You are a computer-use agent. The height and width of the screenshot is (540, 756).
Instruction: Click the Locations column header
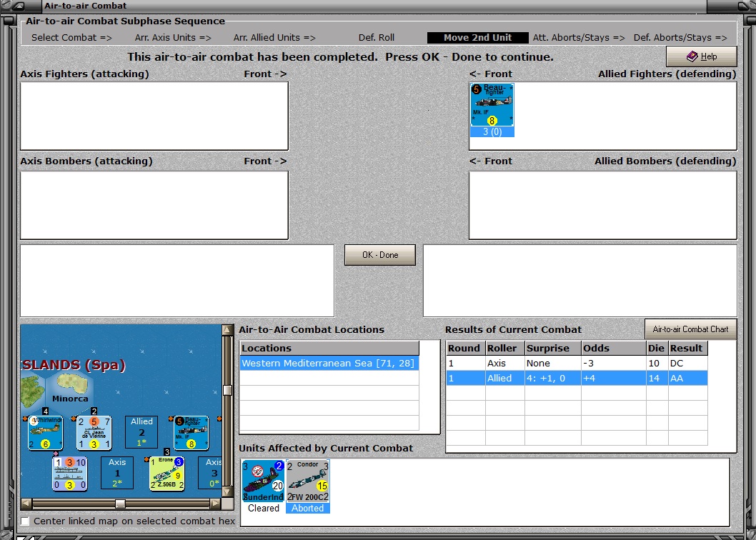(329, 348)
